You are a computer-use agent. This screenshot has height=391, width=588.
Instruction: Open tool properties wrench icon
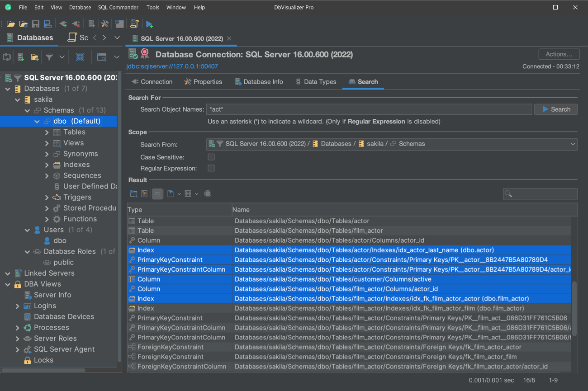click(x=104, y=24)
